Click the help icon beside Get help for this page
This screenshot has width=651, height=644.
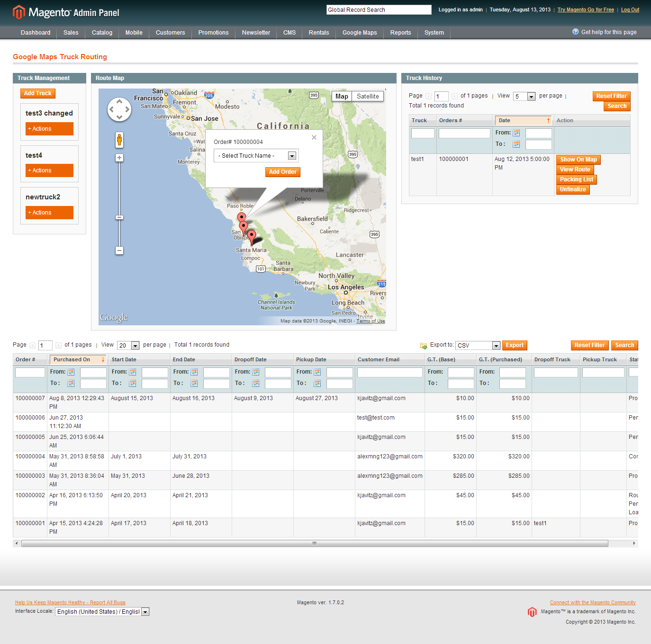[x=576, y=32]
